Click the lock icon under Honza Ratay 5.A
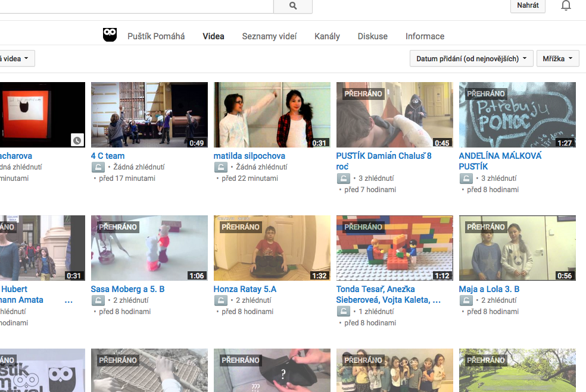The image size is (586, 392). pos(220,300)
